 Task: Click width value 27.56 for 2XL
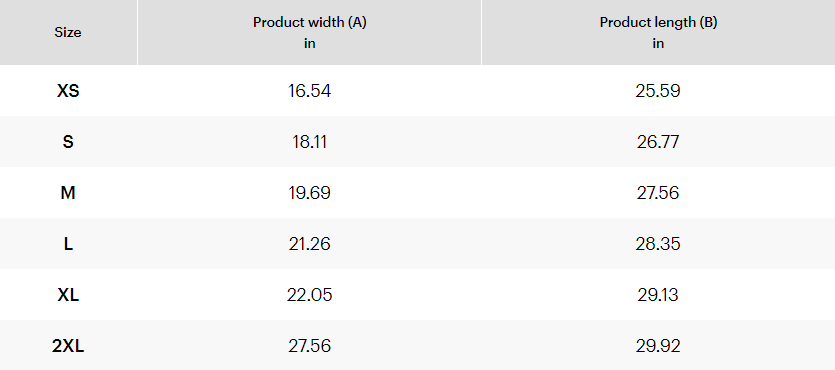tap(309, 347)
